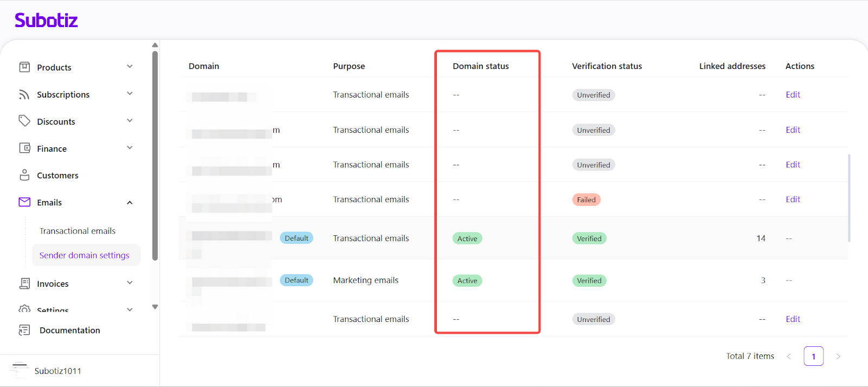Open Transactional emails submenu item
The width and height of the screenshot is (868, 387).
click(x=78, y=231)
